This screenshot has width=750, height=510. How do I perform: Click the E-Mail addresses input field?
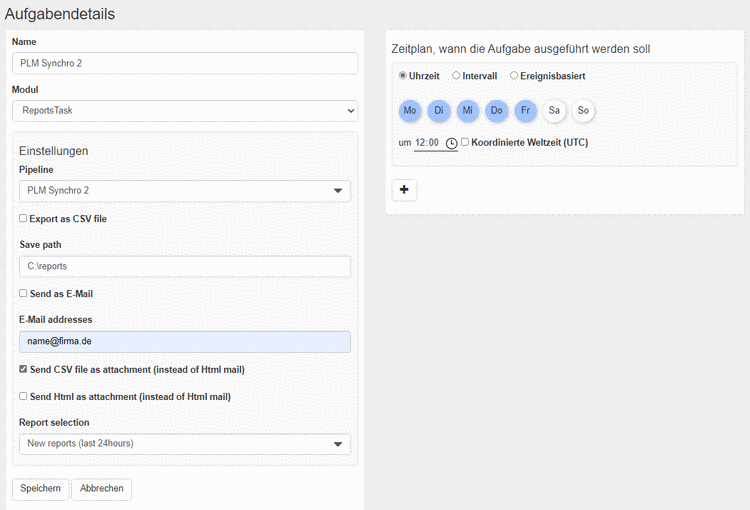point(185,342)
